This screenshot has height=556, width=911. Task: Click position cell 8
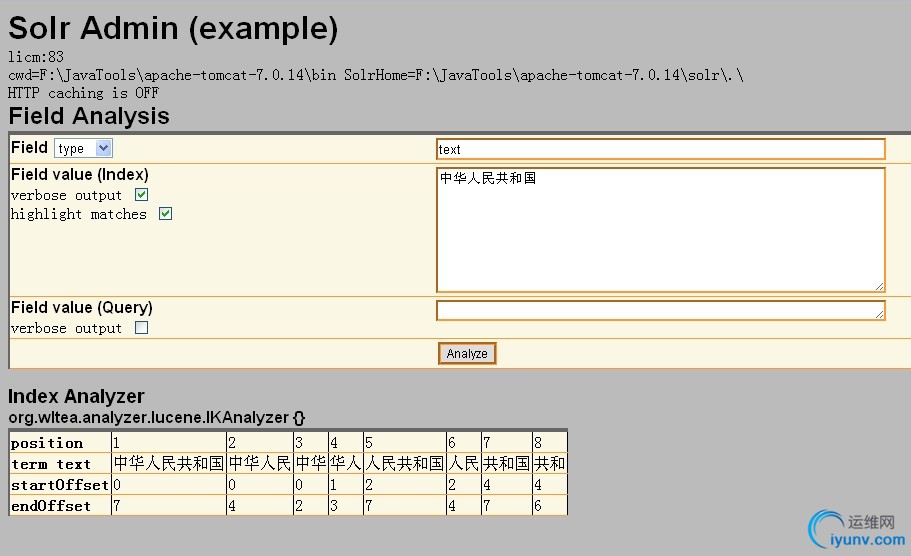click(x=550, y=443)
